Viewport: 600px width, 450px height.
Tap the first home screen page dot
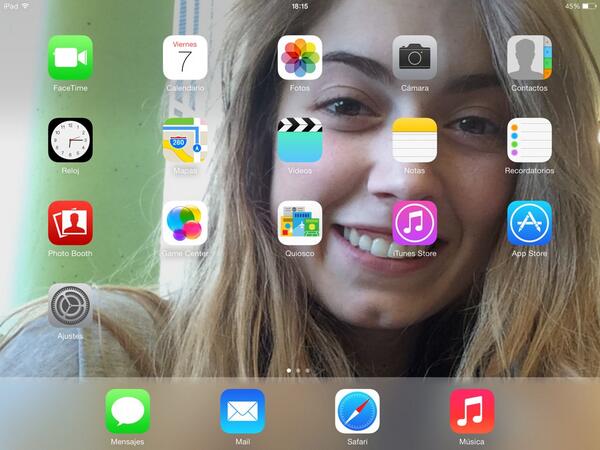click(289, 370)
